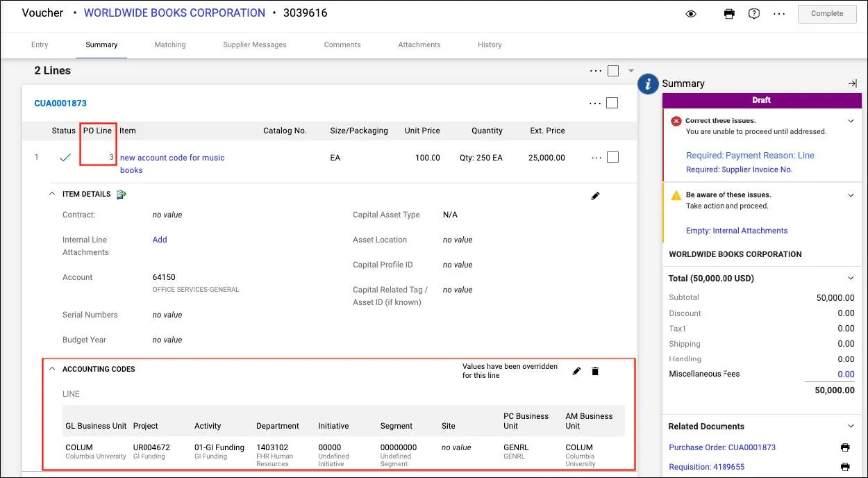
Task: Collapse the Summary panel with arrow icon
Action: 852,83
